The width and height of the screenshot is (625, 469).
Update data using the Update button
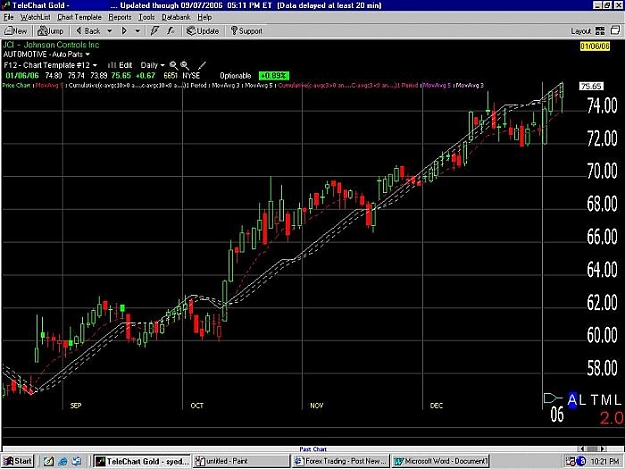coord(203,31)
